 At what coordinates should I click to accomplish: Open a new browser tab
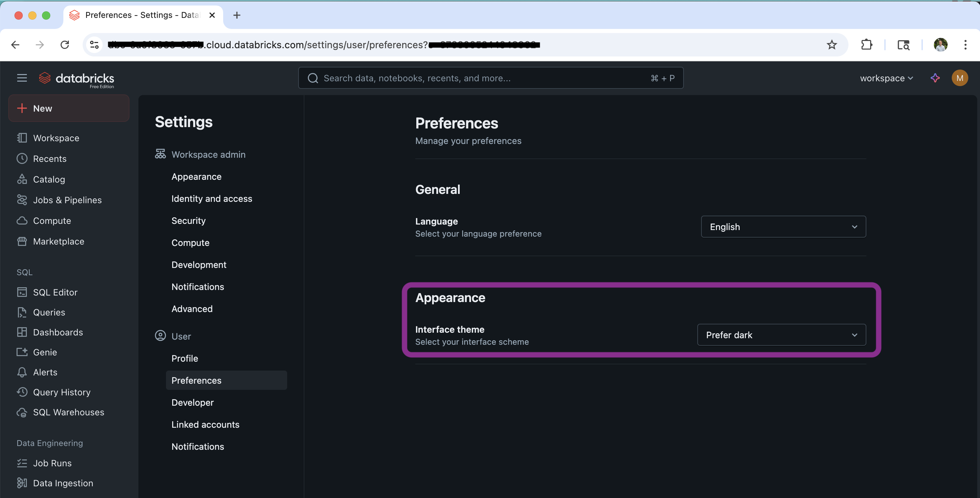(237, 15)
